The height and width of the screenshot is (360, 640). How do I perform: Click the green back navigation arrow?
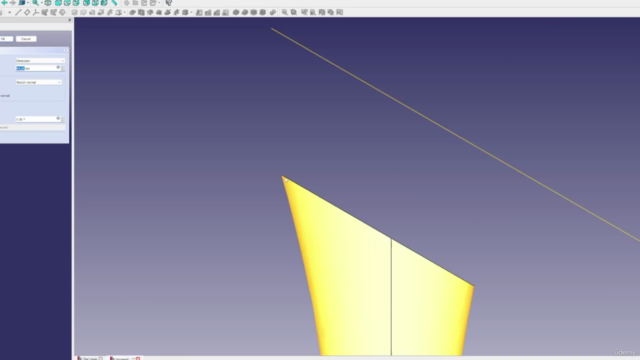click(4, 2)
